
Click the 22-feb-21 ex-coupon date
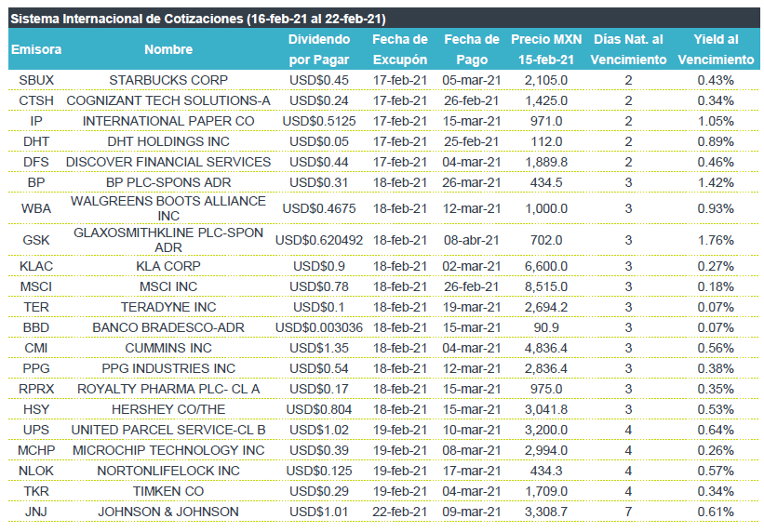400,512
